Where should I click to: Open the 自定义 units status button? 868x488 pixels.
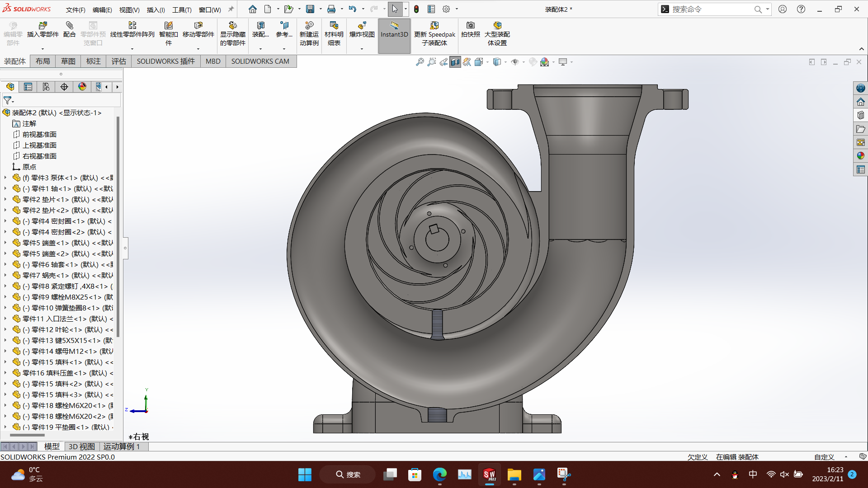pyautogui.click(x=824, y=457)
